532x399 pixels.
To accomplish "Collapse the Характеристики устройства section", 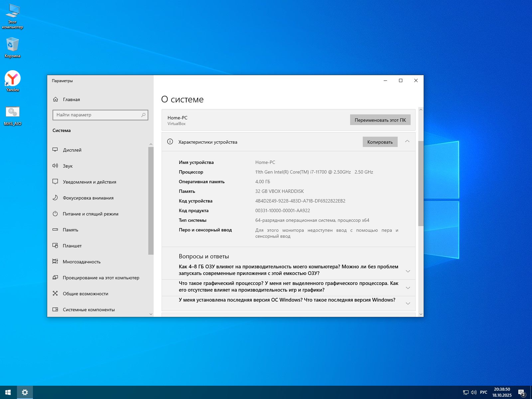I will [x=407, y=142].
